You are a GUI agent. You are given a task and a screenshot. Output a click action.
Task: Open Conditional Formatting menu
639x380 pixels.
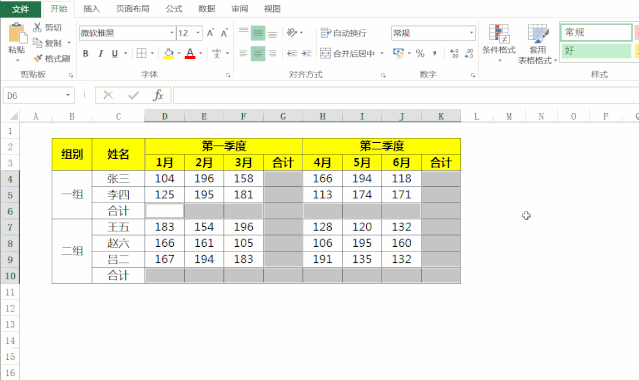point(499,43)
